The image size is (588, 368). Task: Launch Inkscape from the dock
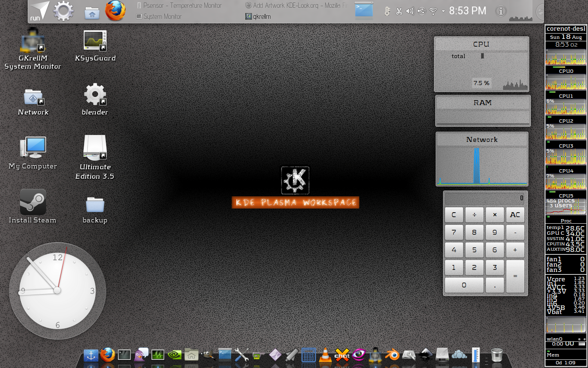pyautogui.click(x=425, y=355)
